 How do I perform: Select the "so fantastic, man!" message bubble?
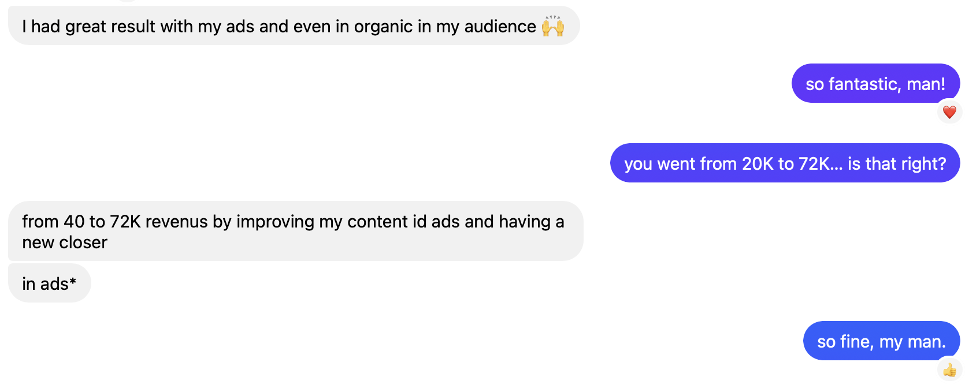coord(875,84)
